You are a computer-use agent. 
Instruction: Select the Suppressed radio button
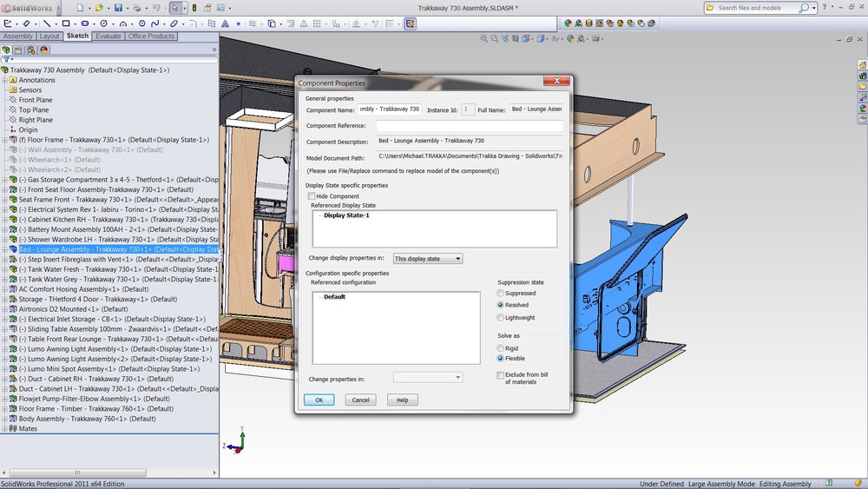(501, 294)
